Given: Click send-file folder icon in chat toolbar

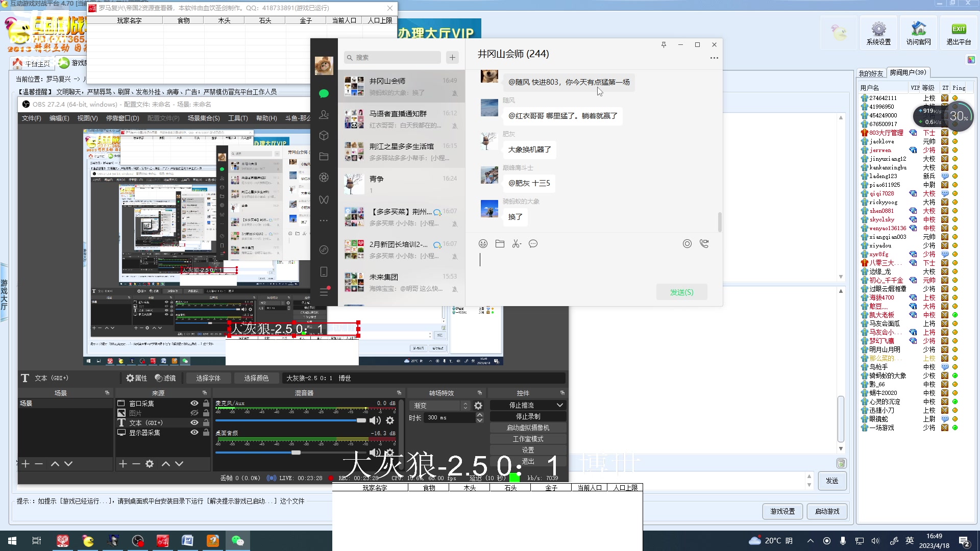Looking at the screenshot, I should click(500, 244).
